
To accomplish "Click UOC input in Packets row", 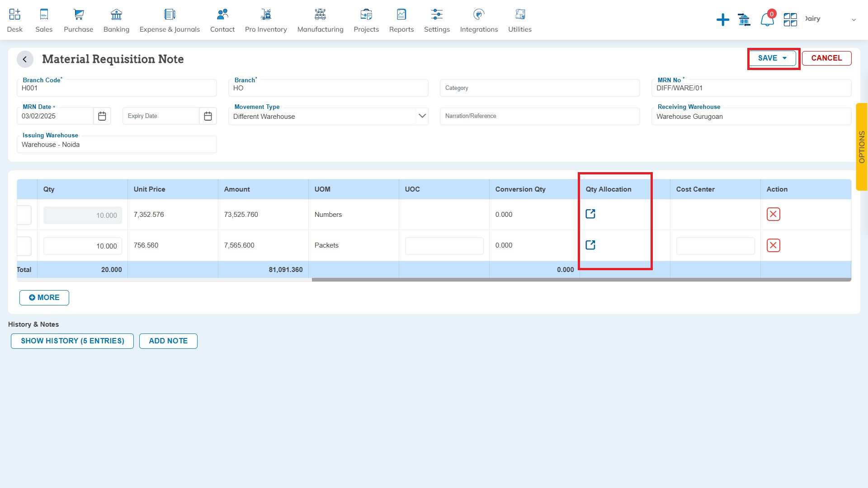I will [x=444, y=246].
